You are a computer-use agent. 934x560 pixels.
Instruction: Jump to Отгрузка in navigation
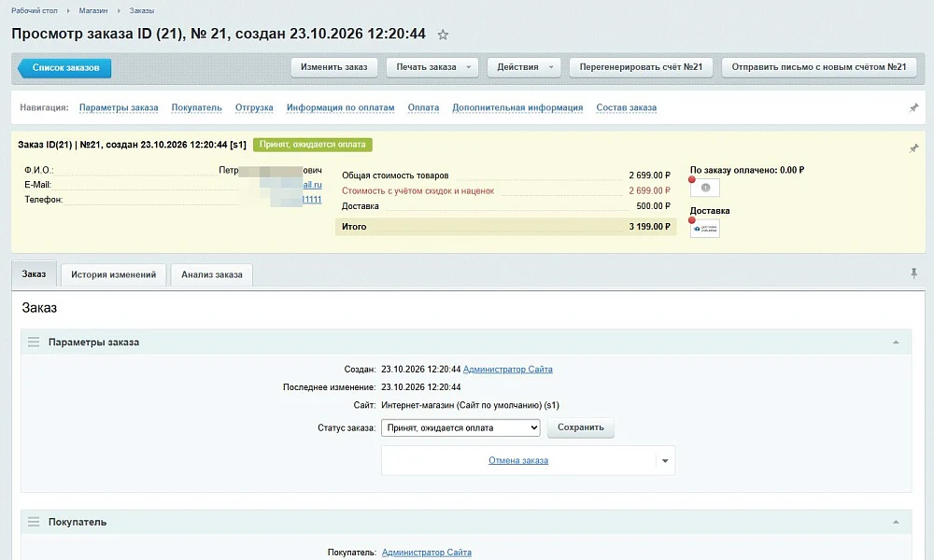[x=254, y=107]
